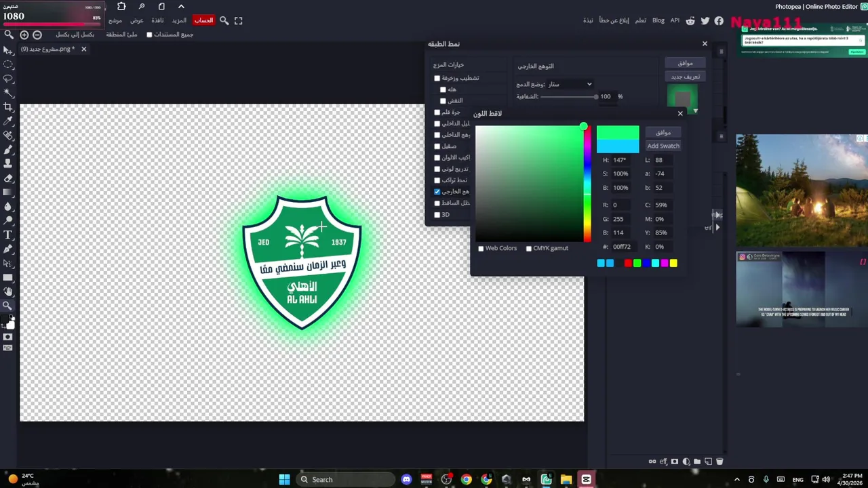The width and height of the screenshot is (868, 488).
Task: Click تعريف جديد in layer style dialog
Action: (x=686, y=77)
